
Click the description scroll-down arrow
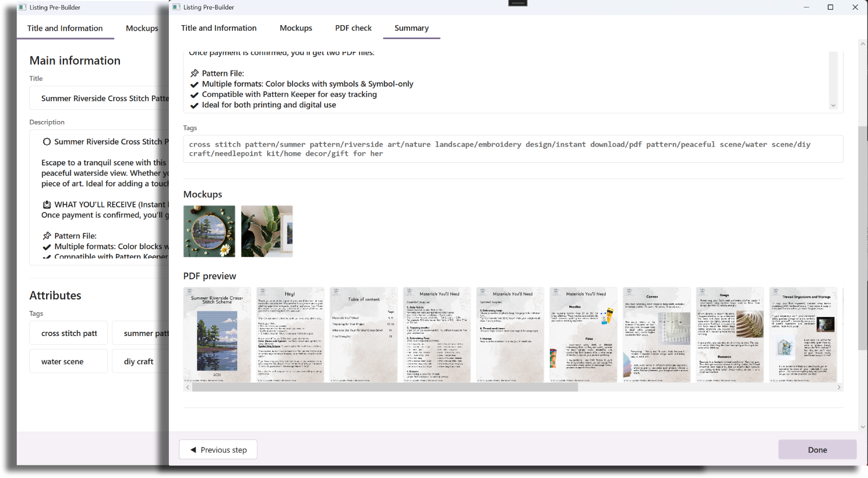pyautogui.click(x=833, y=106)
